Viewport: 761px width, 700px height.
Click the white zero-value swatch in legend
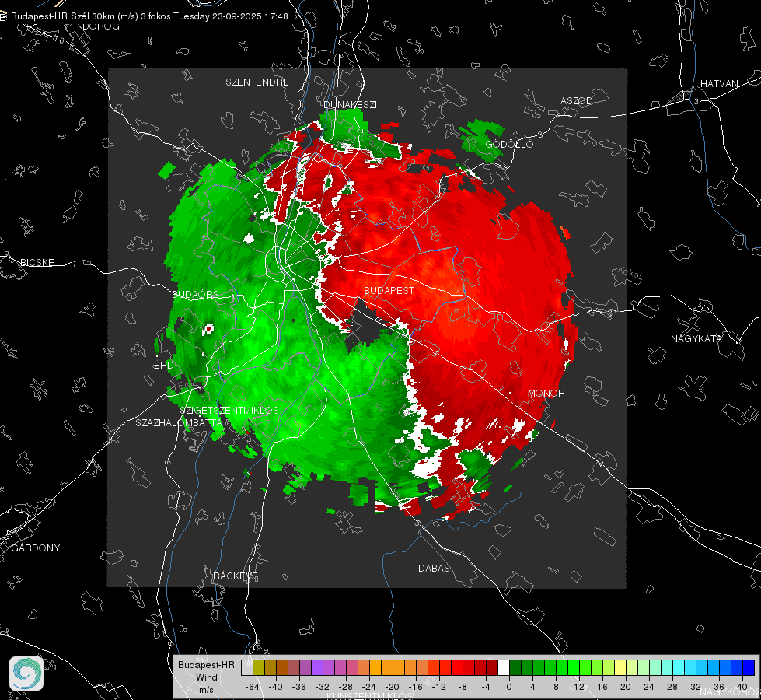click(504, 668)
